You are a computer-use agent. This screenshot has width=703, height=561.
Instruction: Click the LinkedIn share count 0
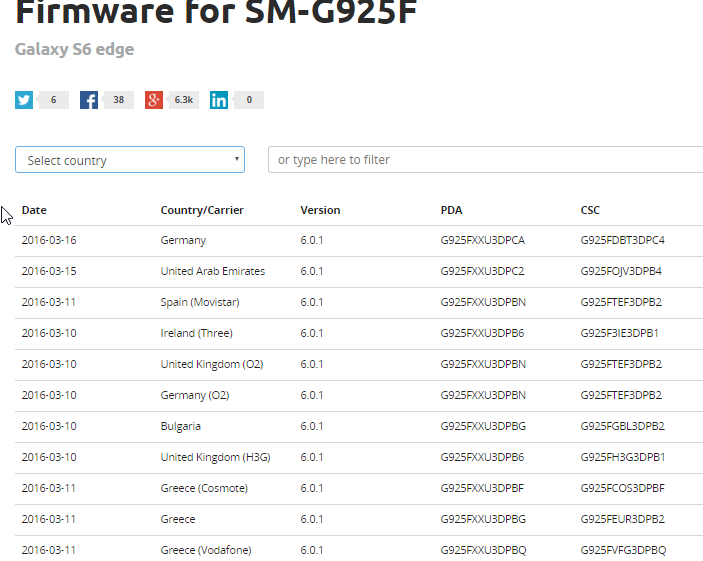[x=249, y=100]
